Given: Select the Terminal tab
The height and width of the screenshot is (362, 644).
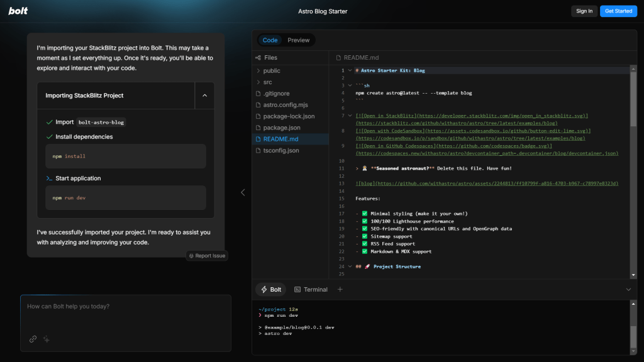Looking at the screenshot, I should 312,290.
